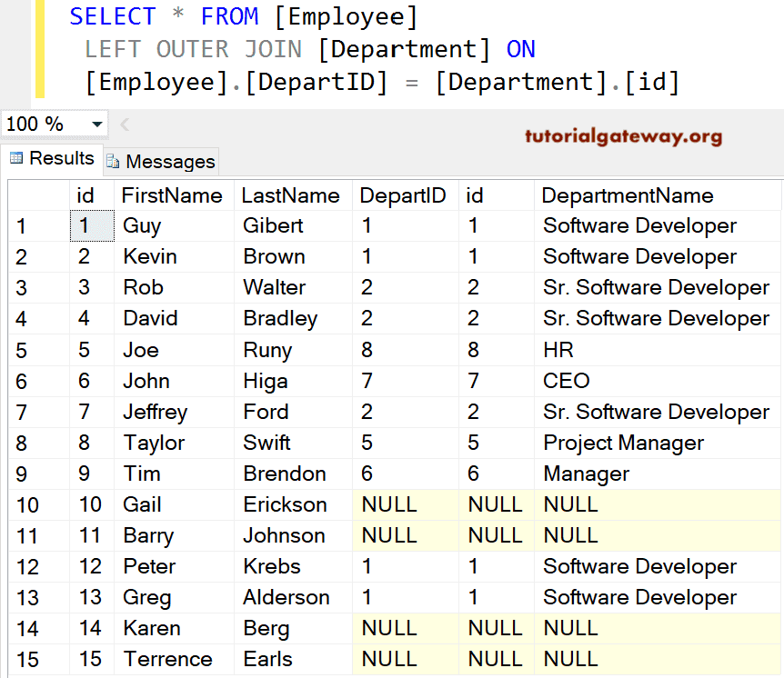Screen dimensions: 784x678
Task: Click row header 10 for Gail Erickson
Action: [x=28, y=504]
